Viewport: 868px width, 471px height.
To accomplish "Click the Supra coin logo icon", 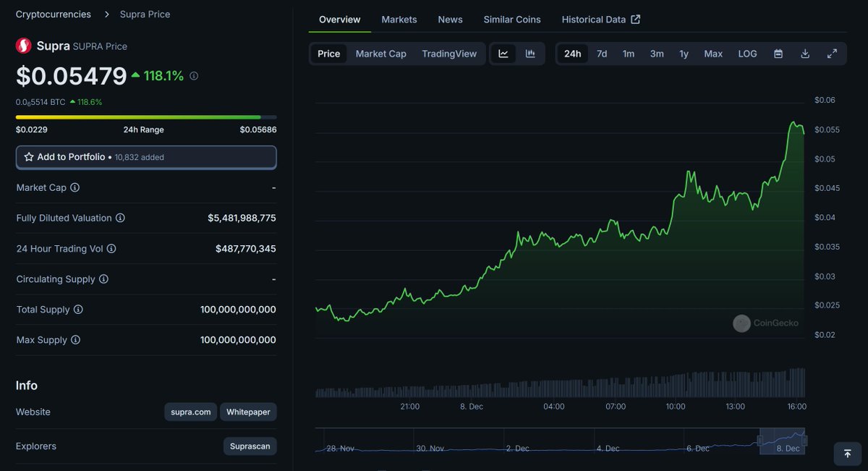I will (24, 46).
